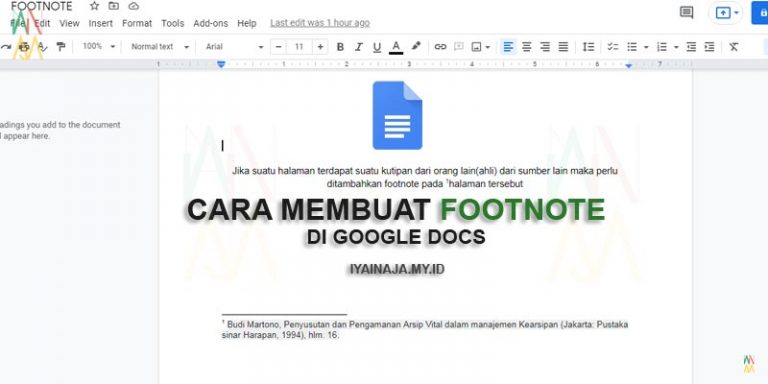768x384 pixels.
Task: Open line and paragraph spacing
Action: tap(588, 47)
